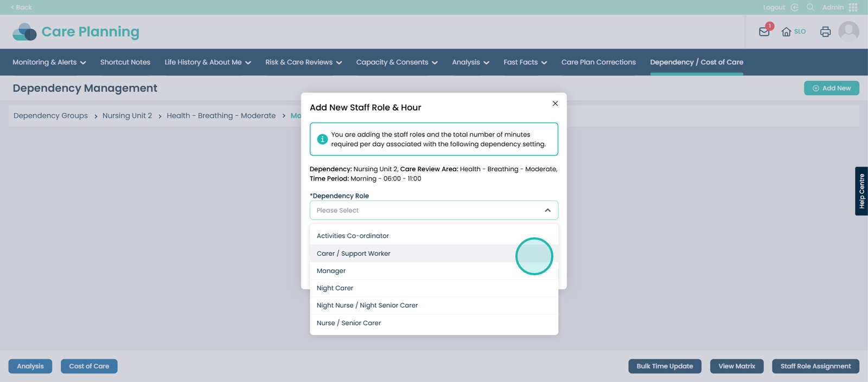Open the Care Plan Corrections tab
The height and width of the screenshot is (382, 868).
click(x=598, y=62)
